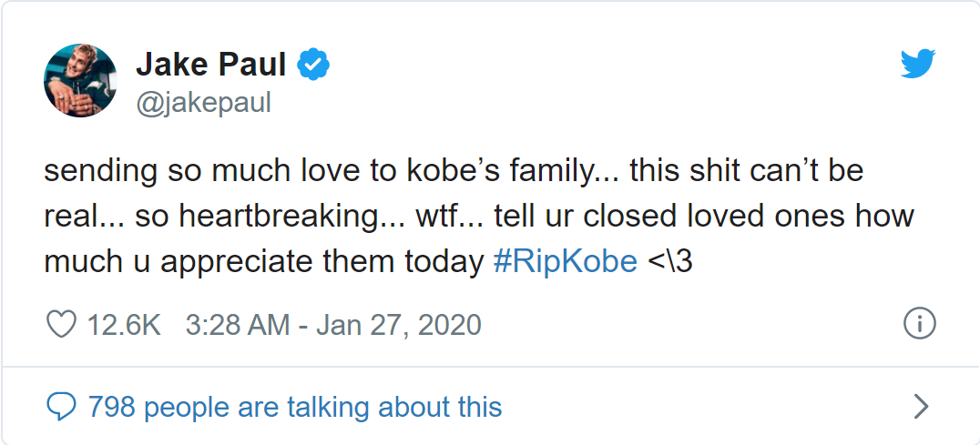The height and width of the screenshot is (445, 980).
Task: Click the blank footer space before the chevron
Action: click(706, 407)
